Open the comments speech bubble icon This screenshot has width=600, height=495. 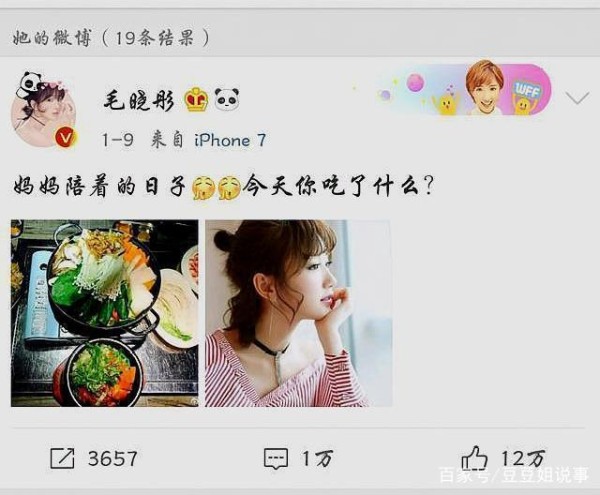(276, 458)
